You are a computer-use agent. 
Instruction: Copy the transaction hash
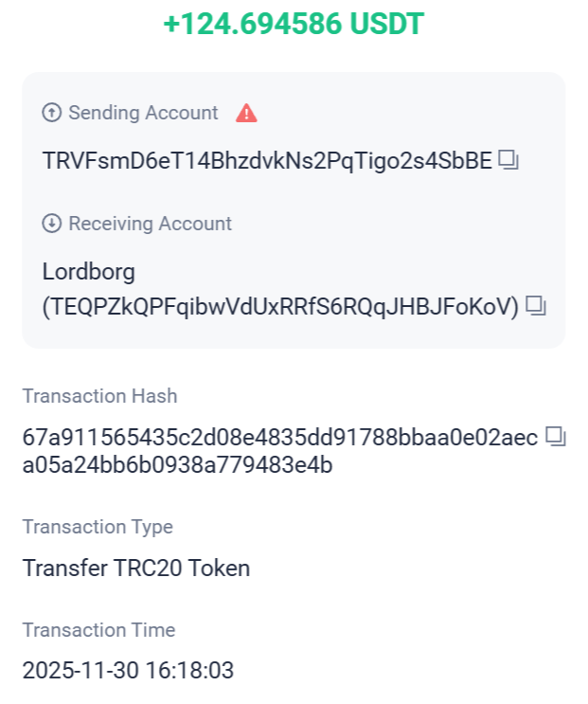(x=556, y=437)
